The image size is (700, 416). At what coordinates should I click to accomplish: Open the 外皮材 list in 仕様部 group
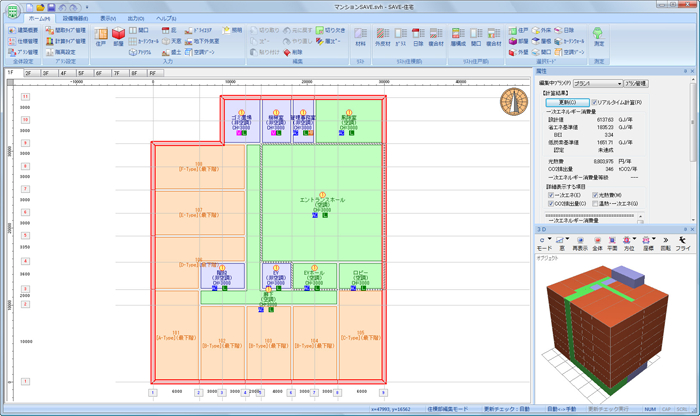point(383,37)
